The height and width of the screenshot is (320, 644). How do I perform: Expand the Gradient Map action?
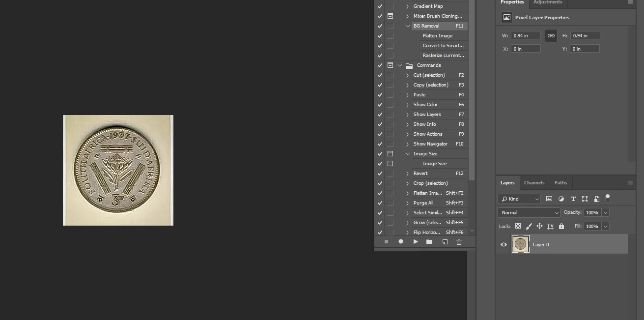[407, 6]
